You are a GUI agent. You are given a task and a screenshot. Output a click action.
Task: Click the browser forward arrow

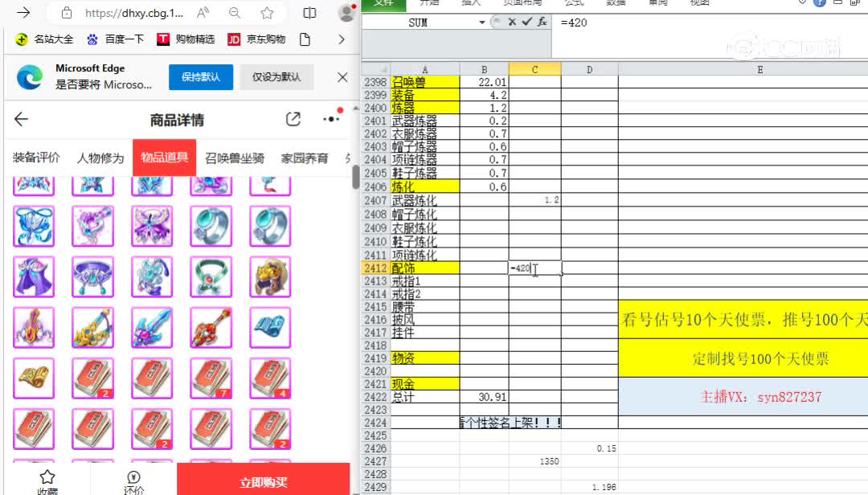(x=23, y=13)
